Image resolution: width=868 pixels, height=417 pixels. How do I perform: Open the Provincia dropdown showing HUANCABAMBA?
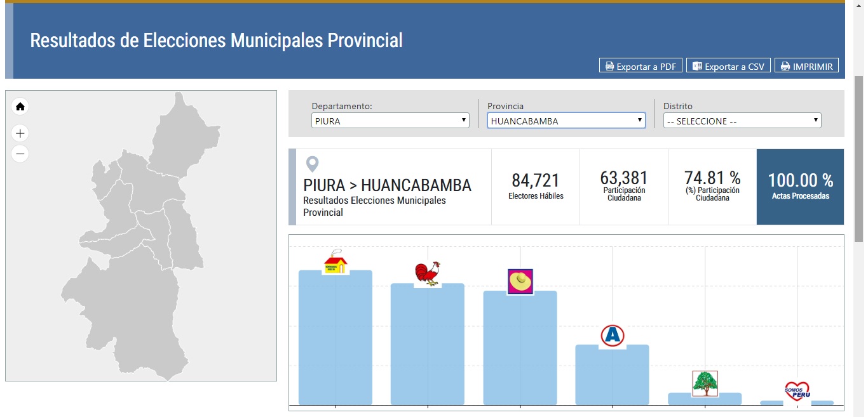pos(566,121)
